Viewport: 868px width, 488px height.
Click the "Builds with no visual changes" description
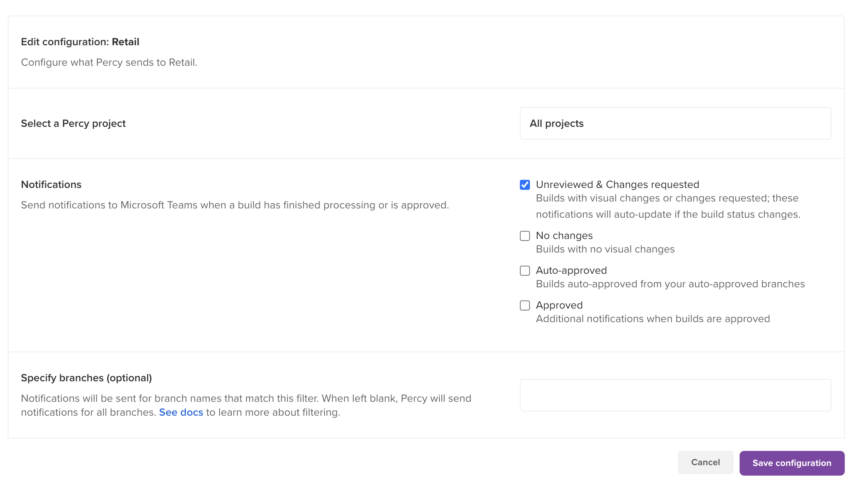(605, 249)
